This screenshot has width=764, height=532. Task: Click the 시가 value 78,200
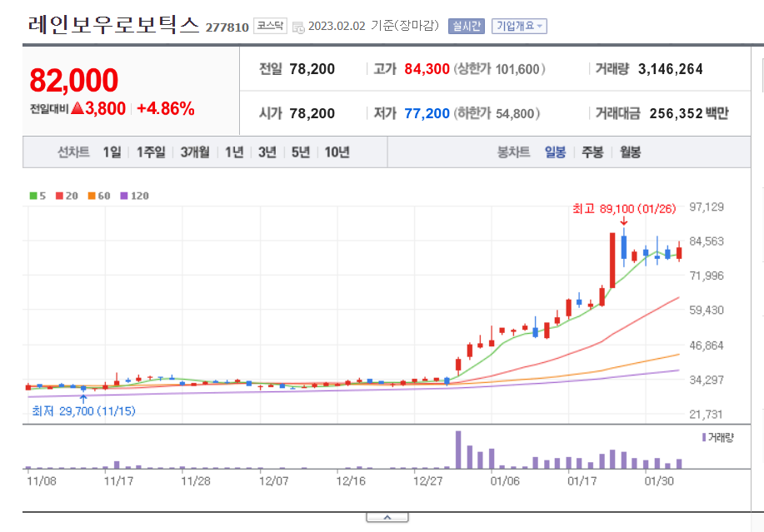(x=312, y=113)
